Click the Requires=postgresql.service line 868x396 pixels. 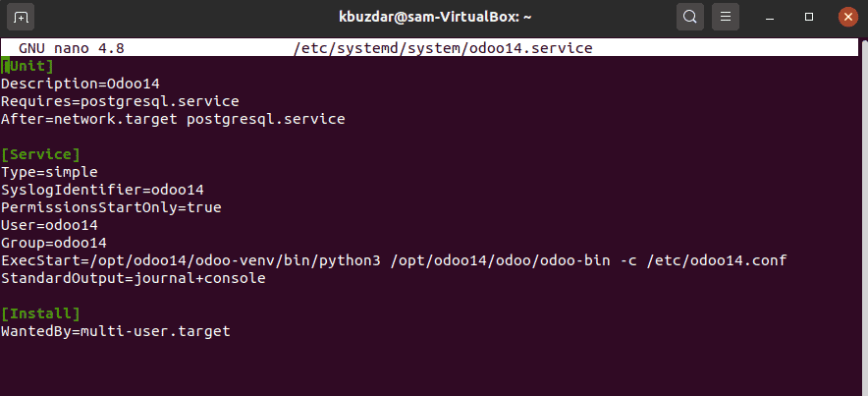click(120, 102)
